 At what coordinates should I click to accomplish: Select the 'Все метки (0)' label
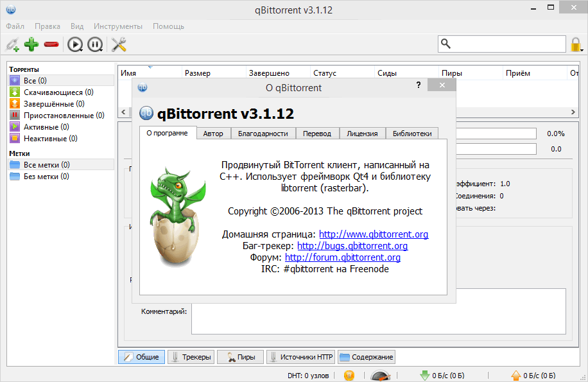61,165
